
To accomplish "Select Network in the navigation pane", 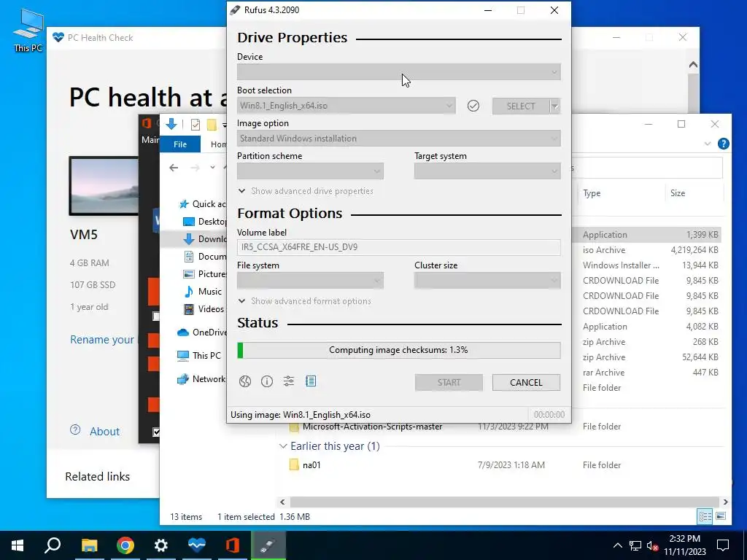I will click(x=201, y=379).
